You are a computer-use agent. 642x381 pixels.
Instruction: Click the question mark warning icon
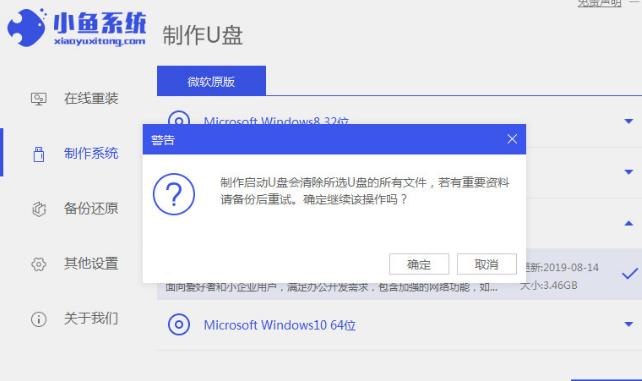coord(174,194)
